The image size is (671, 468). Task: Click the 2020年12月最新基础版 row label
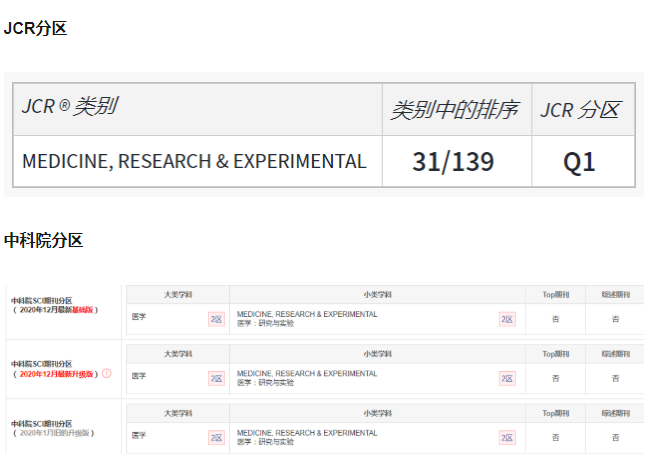coord(57,310)
